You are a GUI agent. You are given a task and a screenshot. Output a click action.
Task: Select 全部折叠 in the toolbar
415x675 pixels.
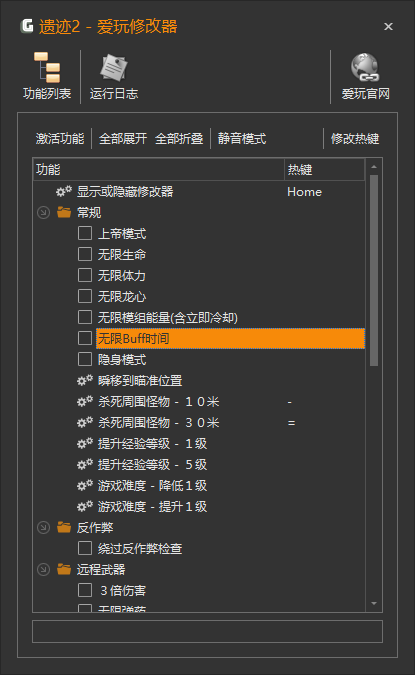tap(179, 139)
